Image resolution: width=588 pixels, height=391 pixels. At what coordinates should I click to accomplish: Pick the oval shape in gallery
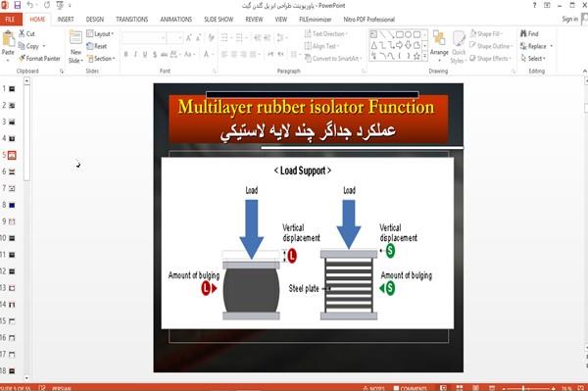click(x=408, y=34)
